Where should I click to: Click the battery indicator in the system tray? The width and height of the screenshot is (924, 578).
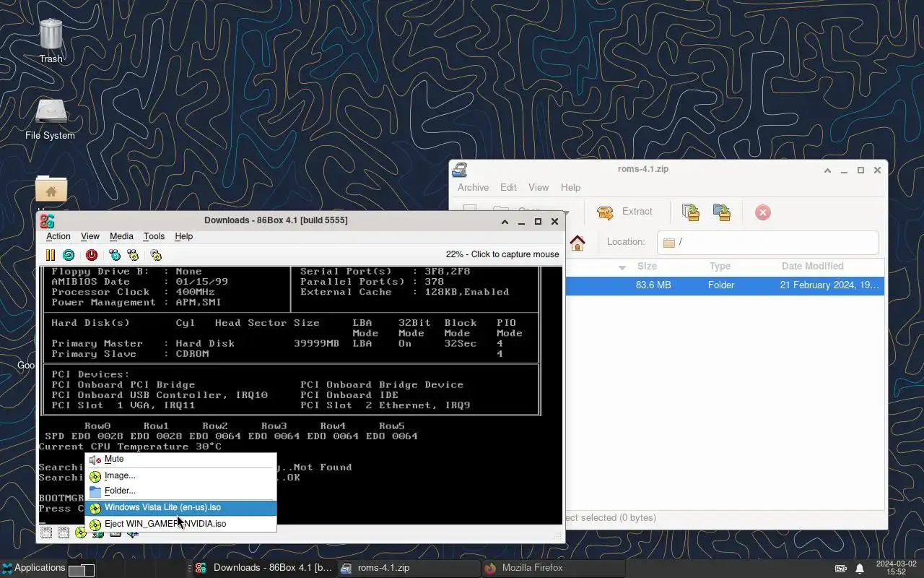(841, 569)
